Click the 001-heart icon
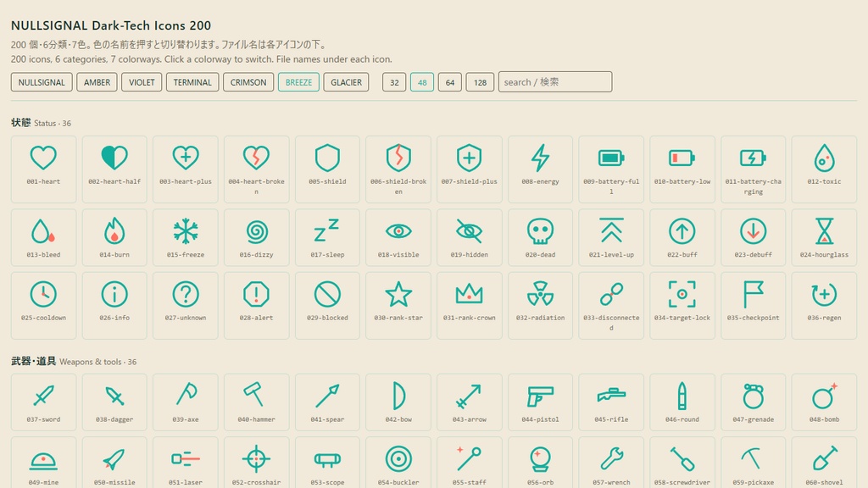 coord(43,158)
